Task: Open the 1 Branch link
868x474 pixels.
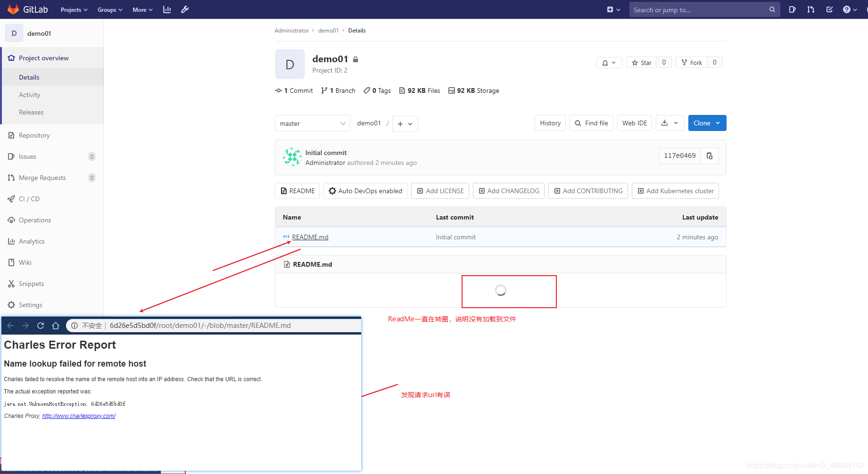Action: pos(338,90)
